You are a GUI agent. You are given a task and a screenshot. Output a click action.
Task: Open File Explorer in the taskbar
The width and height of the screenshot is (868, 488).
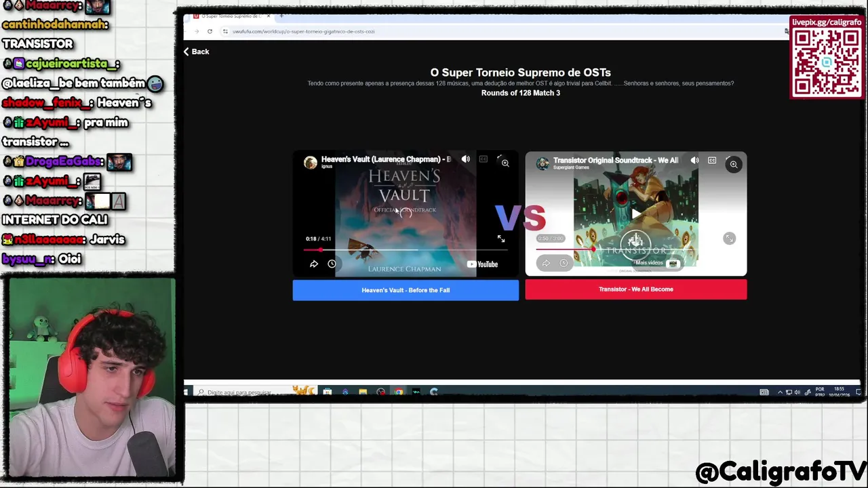click(363, 392)
